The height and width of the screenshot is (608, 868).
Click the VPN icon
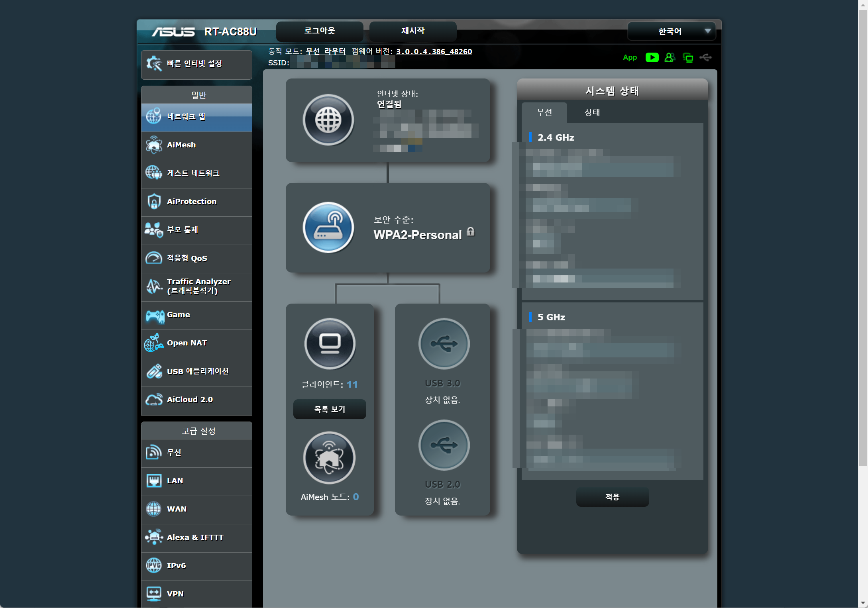pos(153,594)
